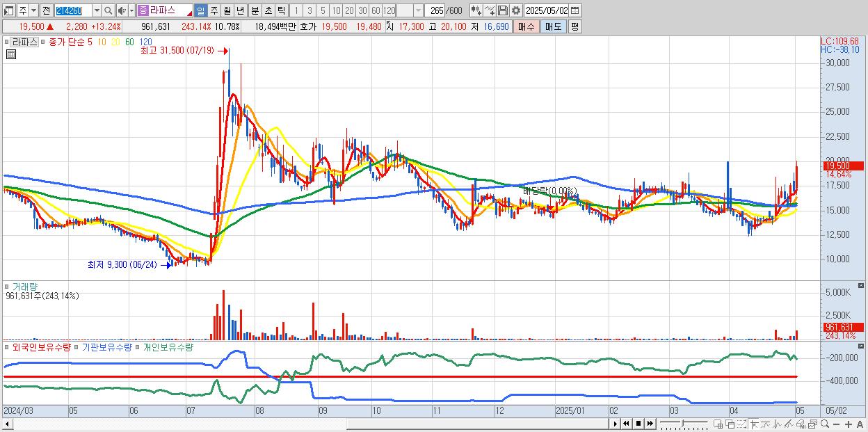Click the 종가 단순 moving average label

click(66, 42)
